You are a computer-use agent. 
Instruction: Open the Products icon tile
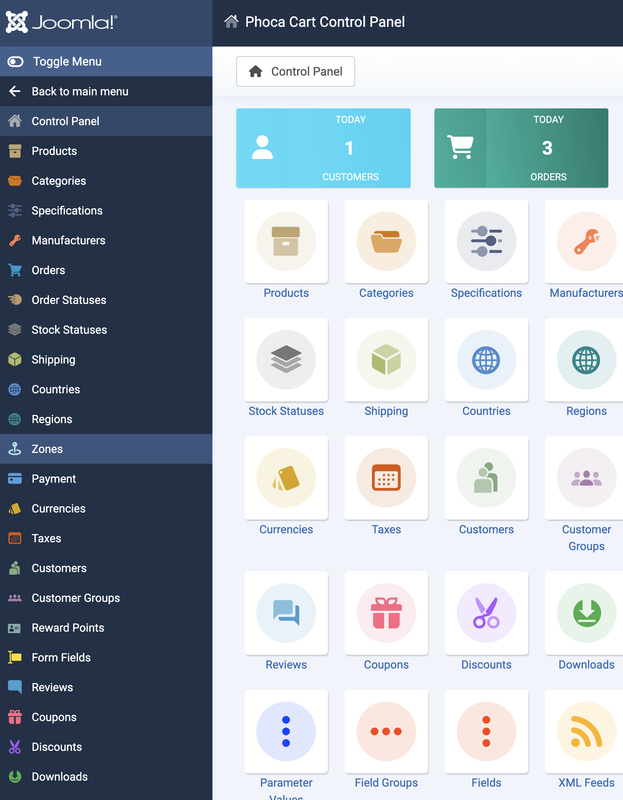[286, 241]
